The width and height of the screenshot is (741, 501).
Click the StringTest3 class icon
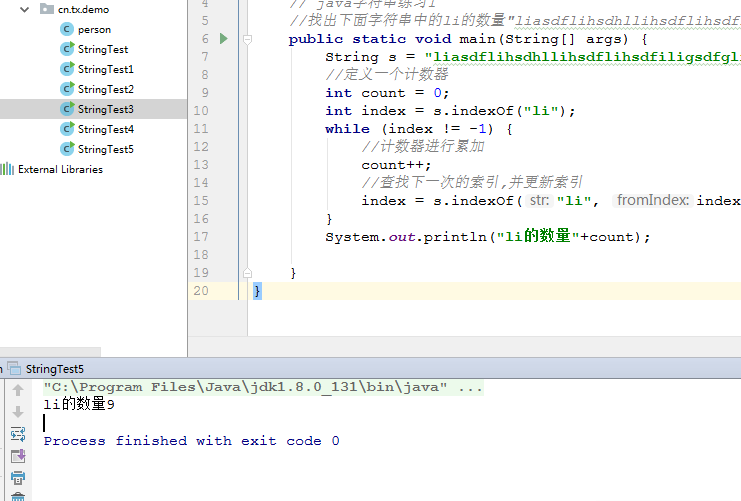coord(67,109)
